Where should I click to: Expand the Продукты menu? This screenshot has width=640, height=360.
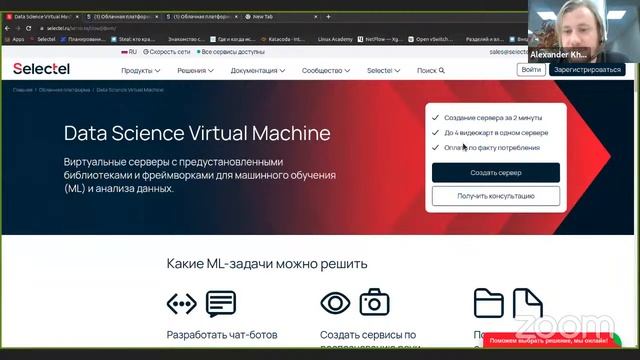[140, 71]
